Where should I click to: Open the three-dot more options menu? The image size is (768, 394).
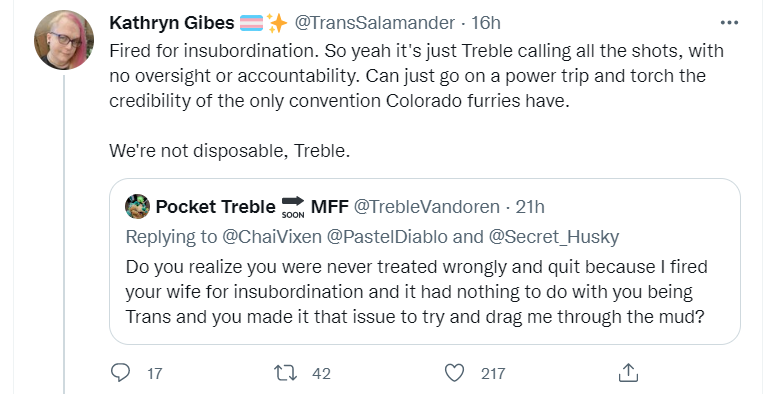[x=729, y=23]
